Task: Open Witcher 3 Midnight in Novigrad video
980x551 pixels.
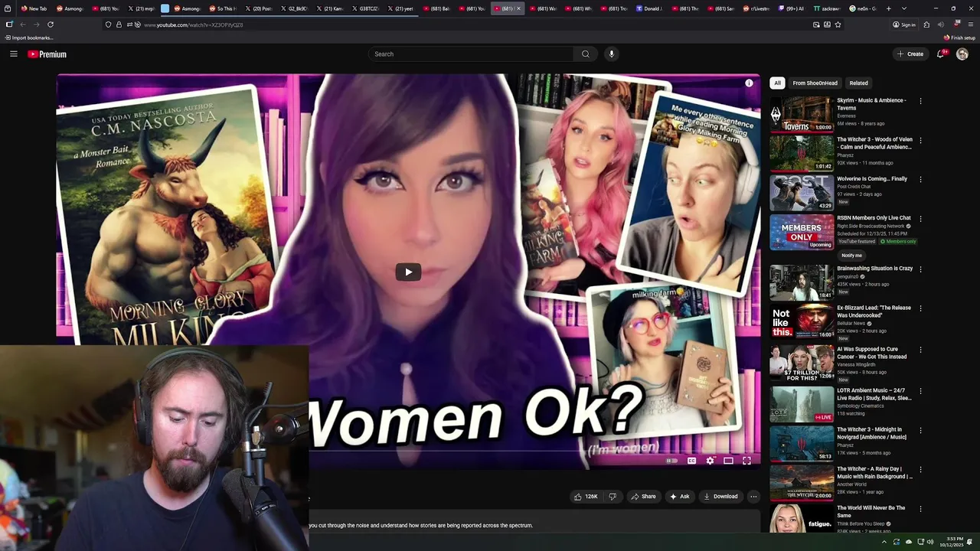Action: coord(802,443)
